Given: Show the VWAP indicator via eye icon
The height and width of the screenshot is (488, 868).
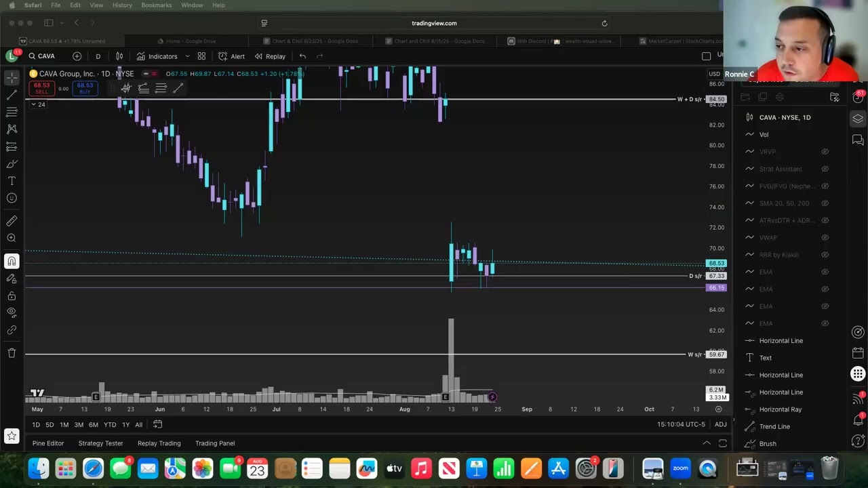Looking at the screenshot, I should 825,238.
